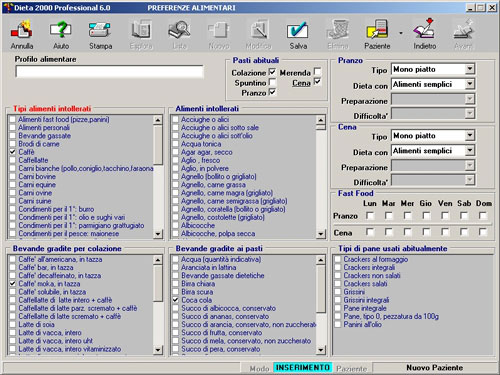This screenshot has height=375, width=500.
Task: Enable the Spuntino checkbox
Action: click(272, 82)
